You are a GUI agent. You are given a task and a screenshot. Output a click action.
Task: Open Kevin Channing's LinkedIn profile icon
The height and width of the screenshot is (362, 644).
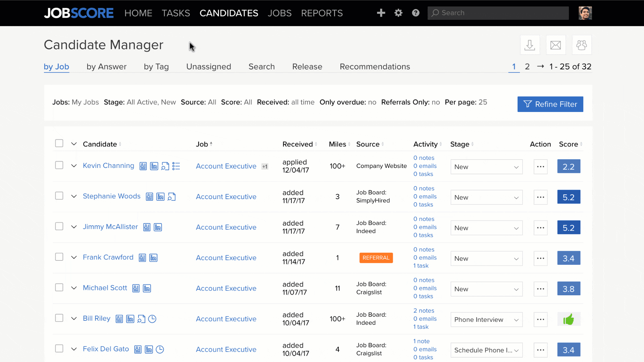tap(154, 166)
